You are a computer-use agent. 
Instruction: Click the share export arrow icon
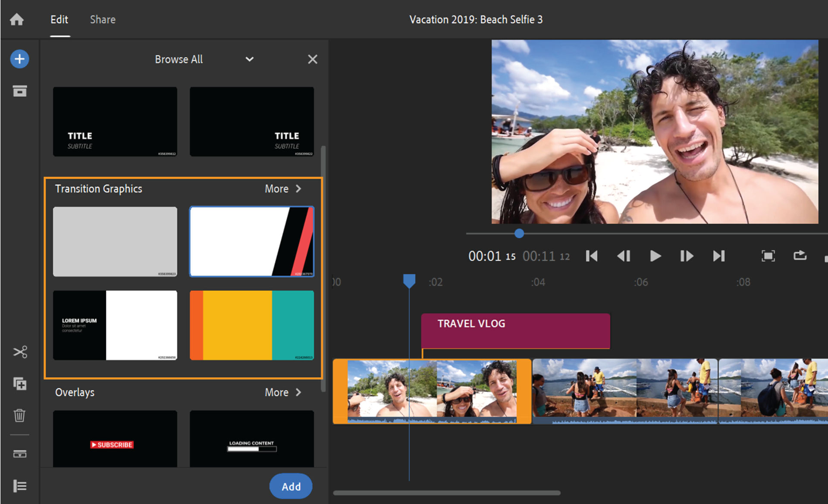pos(800,256)
